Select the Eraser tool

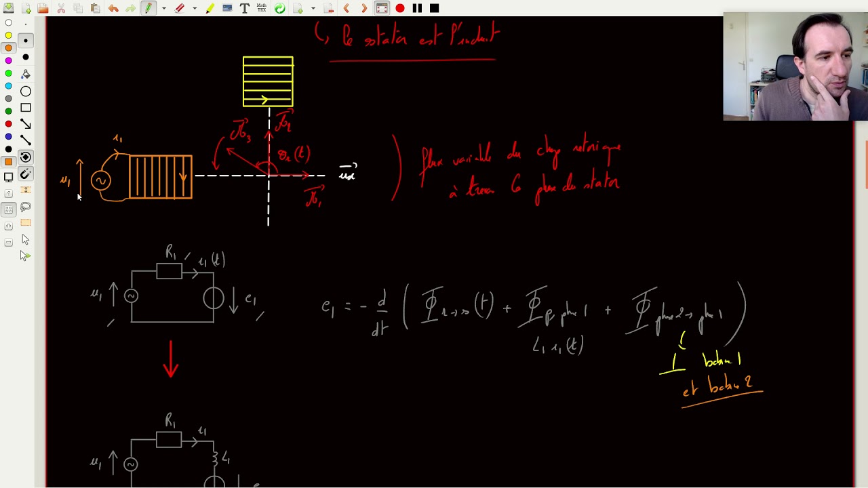click(x=180, y=8)
